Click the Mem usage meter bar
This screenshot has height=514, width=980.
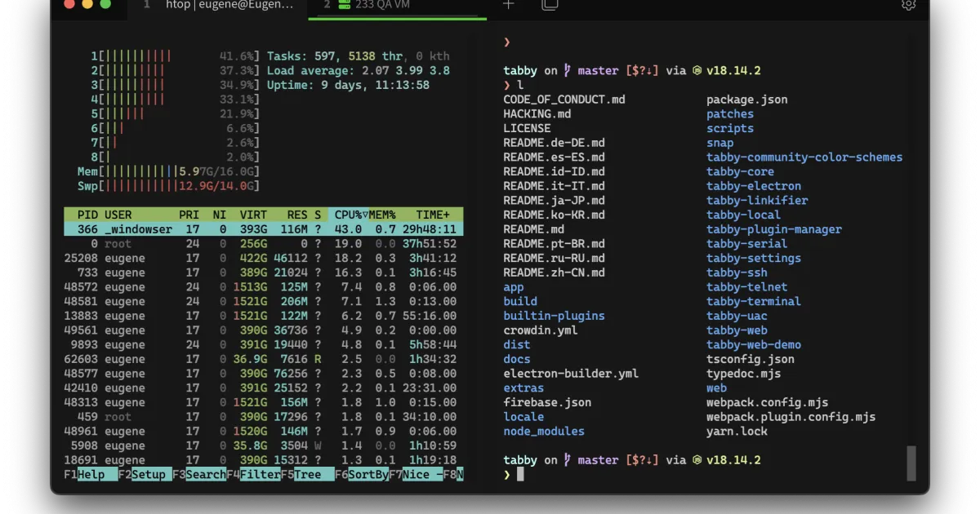(x=168, y=171)
